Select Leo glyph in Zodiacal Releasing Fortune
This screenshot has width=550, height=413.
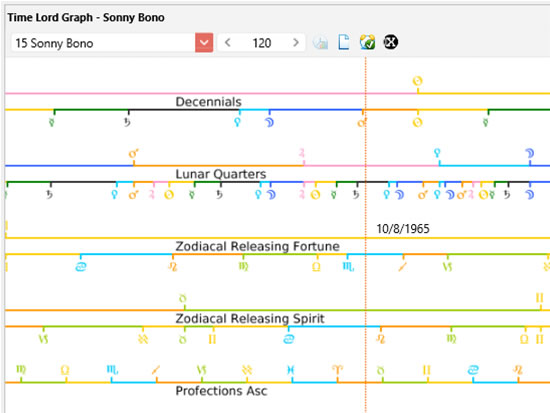(x=173, y=267)
